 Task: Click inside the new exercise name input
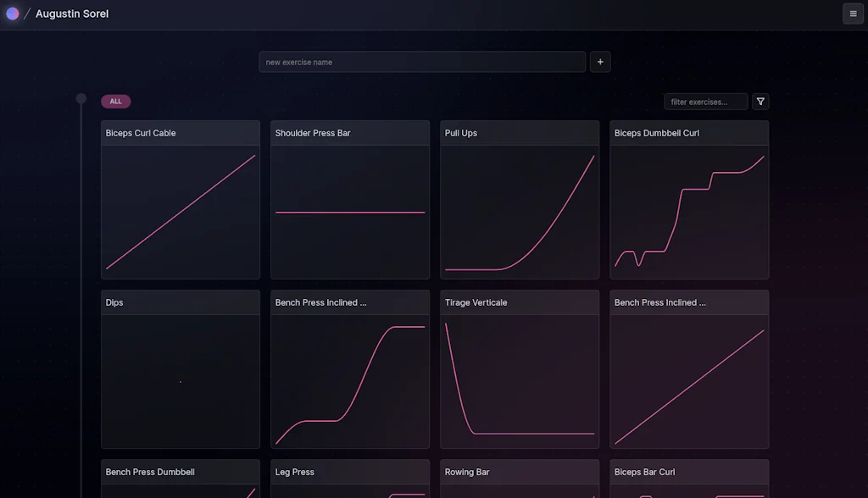click(422, 61)
